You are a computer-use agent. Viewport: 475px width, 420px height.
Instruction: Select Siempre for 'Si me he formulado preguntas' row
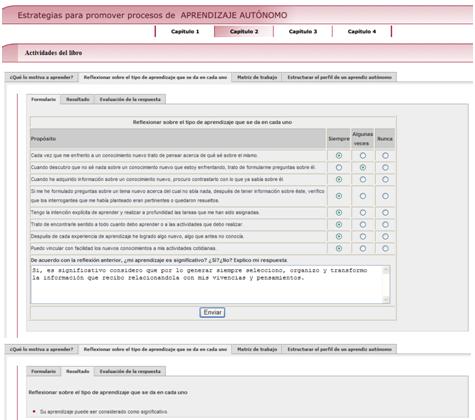coord(339,196)
